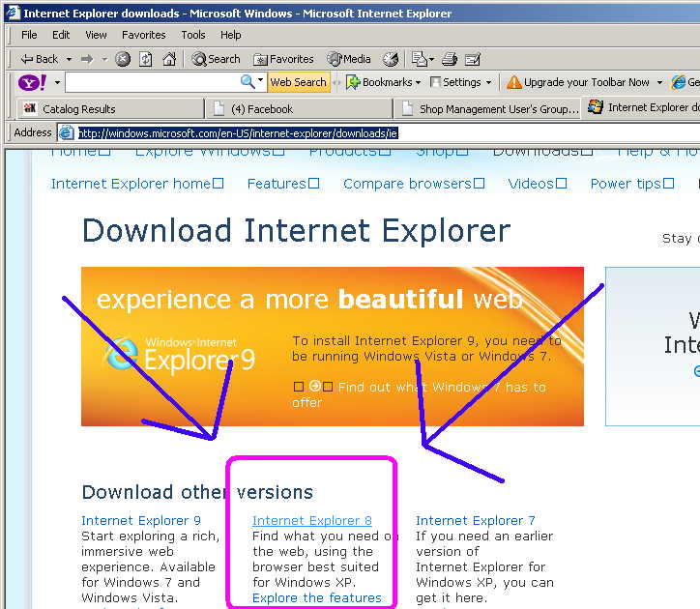This screenshot has width=700, height=609.
Task: Click the Web Search button
Action: (x=299, y=82)
